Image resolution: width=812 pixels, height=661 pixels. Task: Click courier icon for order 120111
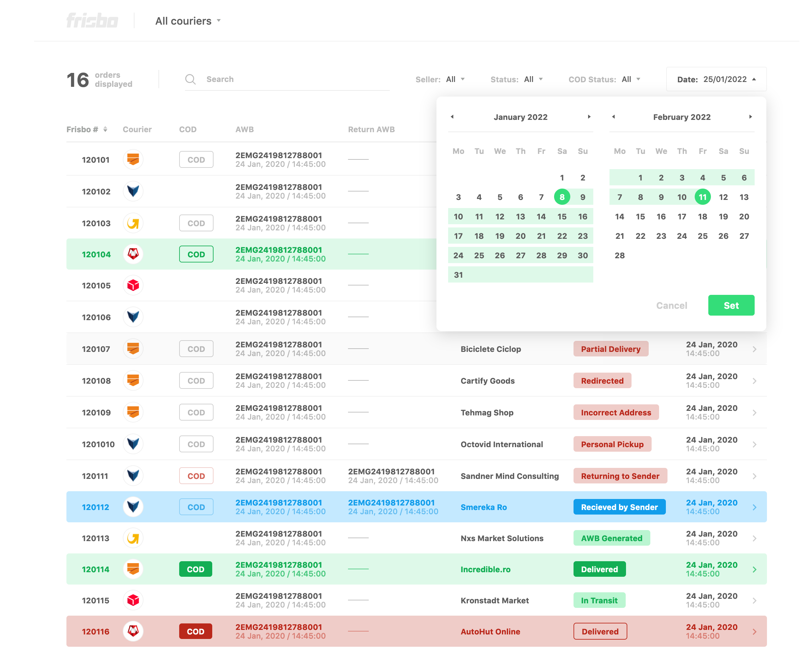[x=133, y=476]
